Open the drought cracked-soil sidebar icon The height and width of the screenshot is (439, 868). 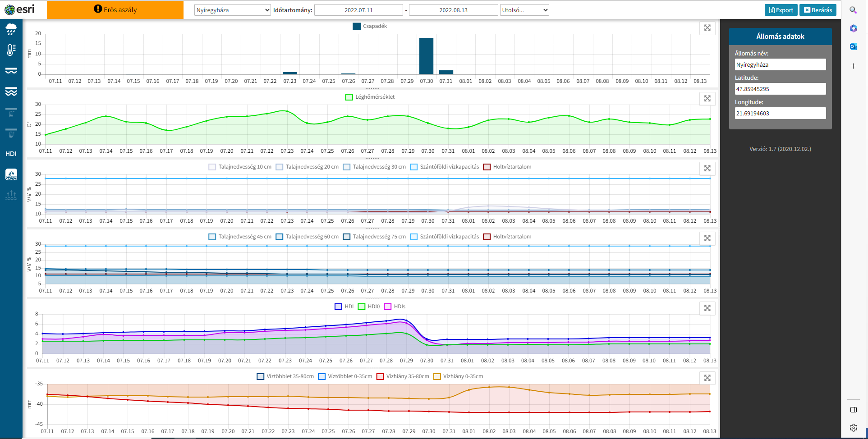click(11, 174)
